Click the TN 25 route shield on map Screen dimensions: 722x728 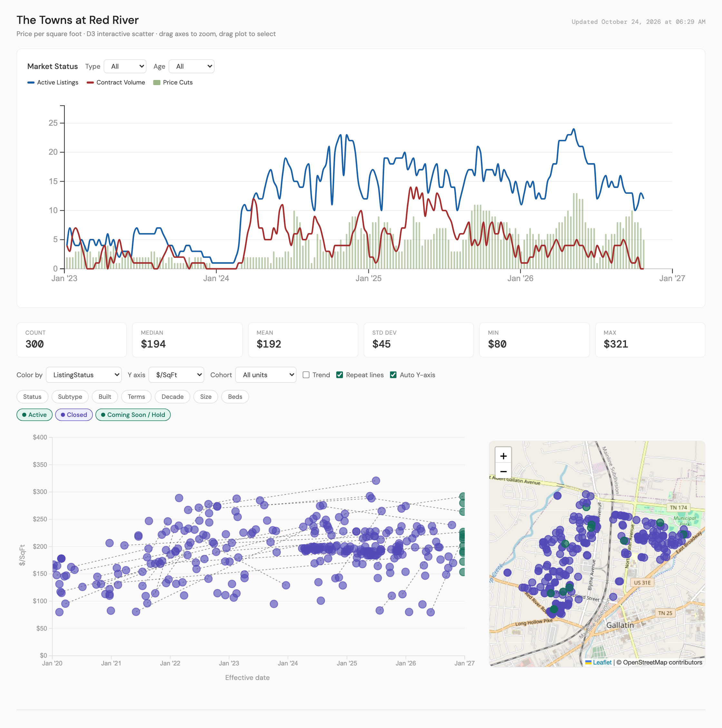pyautogui.click(x=665, y=613)
